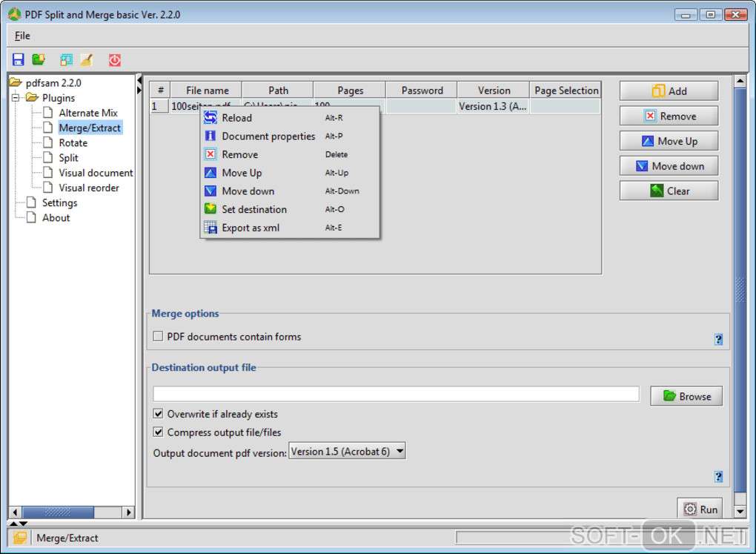Image resolution: width=756 pixels, height=554 pixels.
Task: Click the red power exit icon
Action: (114, 60)
